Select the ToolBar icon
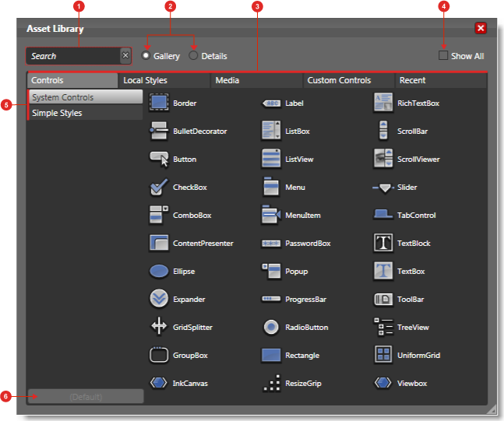This screenshot has height=421, width=504. point(382,300)
